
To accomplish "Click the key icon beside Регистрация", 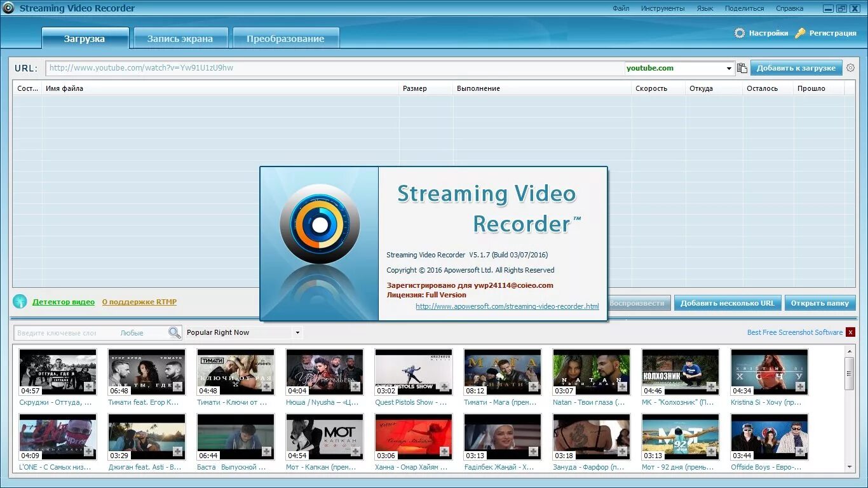I will click(x=800, y=33).
